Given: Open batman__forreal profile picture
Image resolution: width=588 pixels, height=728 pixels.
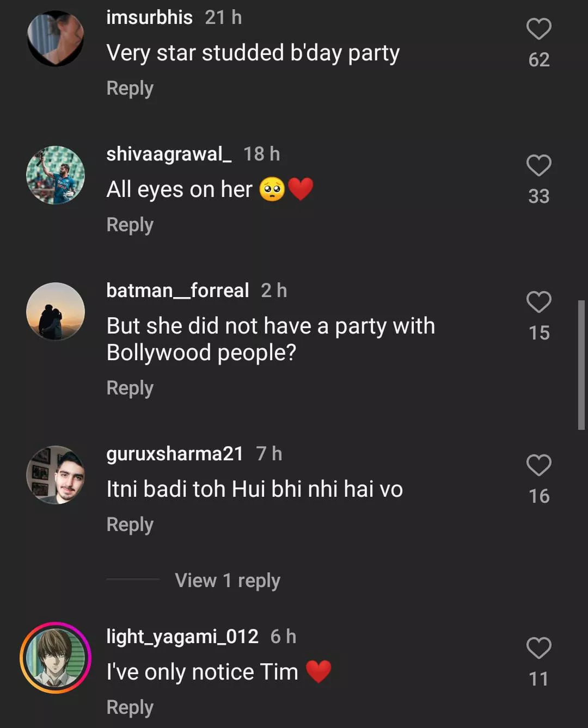Looking at the screenshot, I should point(56,312).
